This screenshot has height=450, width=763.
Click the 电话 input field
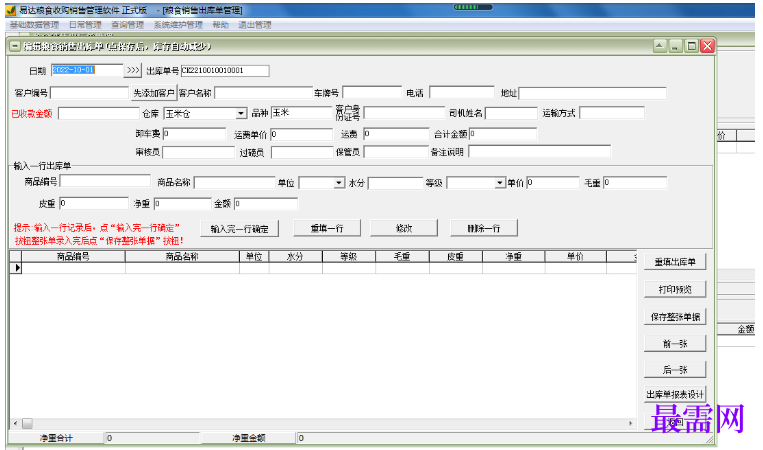[462, 92]
